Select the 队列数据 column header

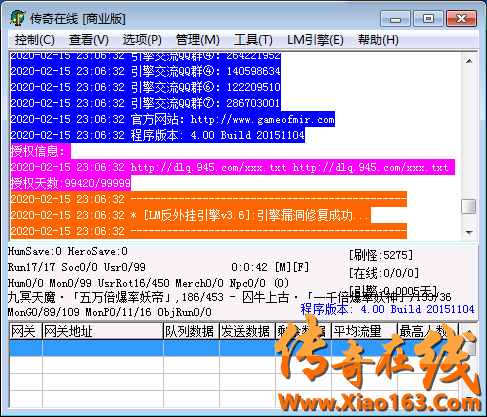tap(191, 332)
